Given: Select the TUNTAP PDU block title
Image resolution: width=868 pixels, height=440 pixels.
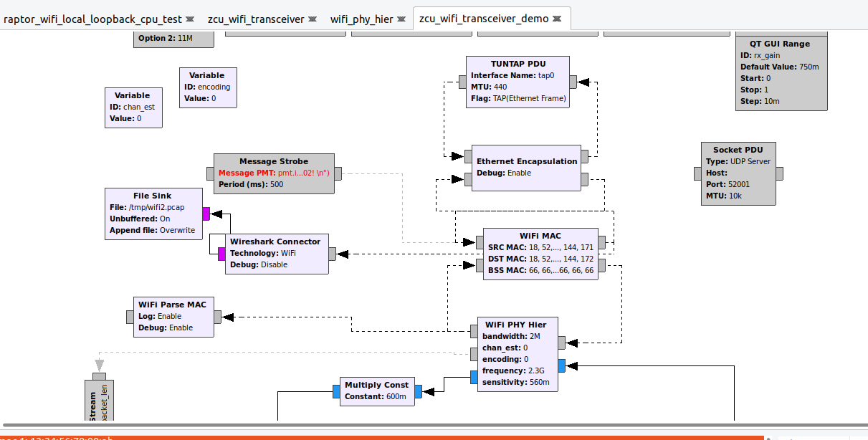Looking at the screenshot, I should (518, 64).
